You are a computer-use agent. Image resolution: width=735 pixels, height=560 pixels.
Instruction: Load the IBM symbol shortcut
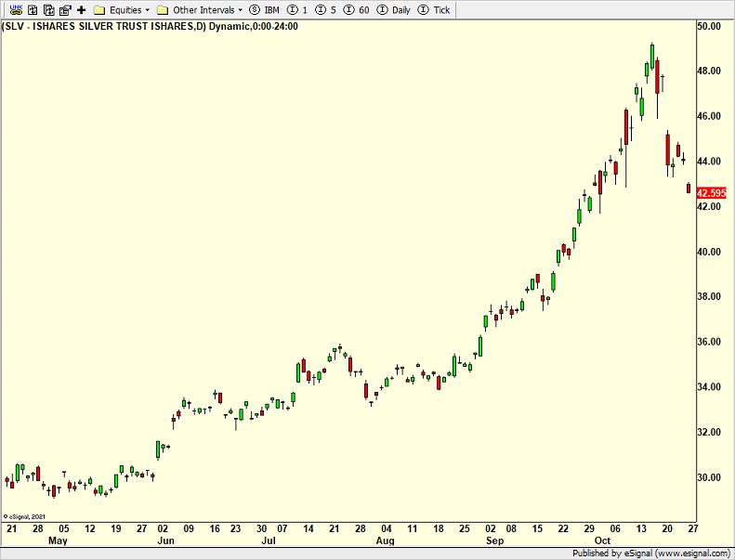pos(265,9)
